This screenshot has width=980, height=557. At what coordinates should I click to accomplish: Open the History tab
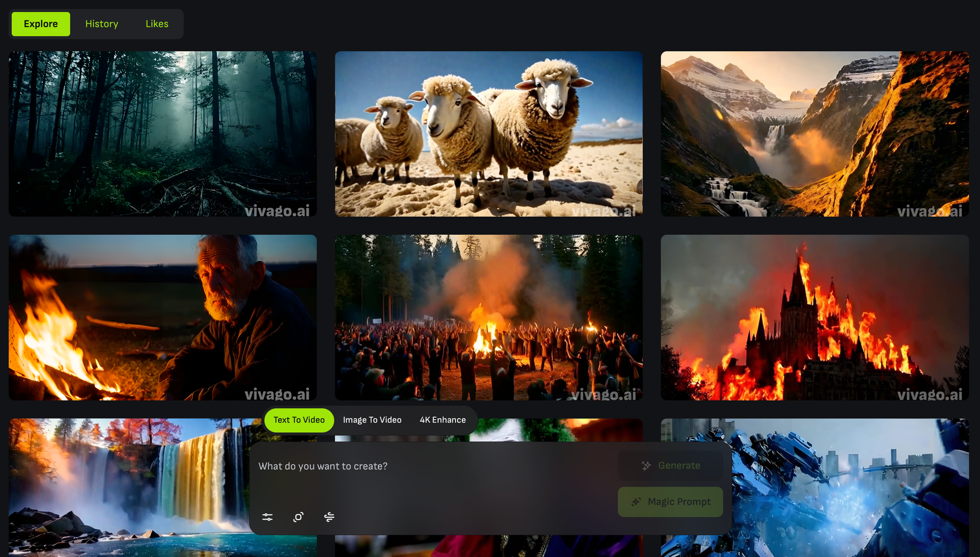click(x=102, y=24)
